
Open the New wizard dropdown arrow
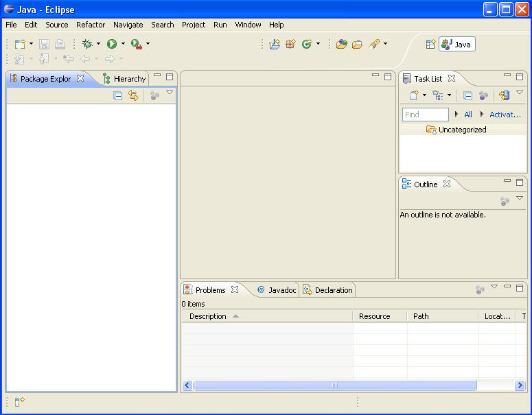tap(31, 44)
